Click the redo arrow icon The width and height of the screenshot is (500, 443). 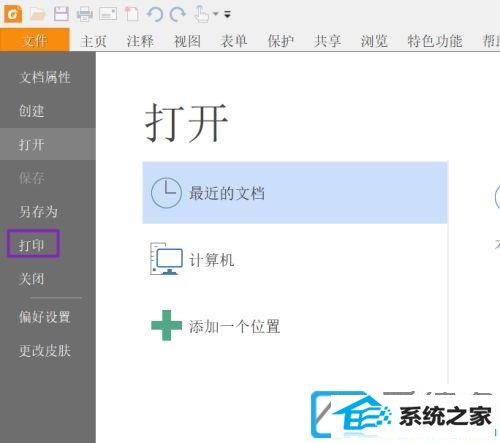pyautogui.click(x=177, y=14)
